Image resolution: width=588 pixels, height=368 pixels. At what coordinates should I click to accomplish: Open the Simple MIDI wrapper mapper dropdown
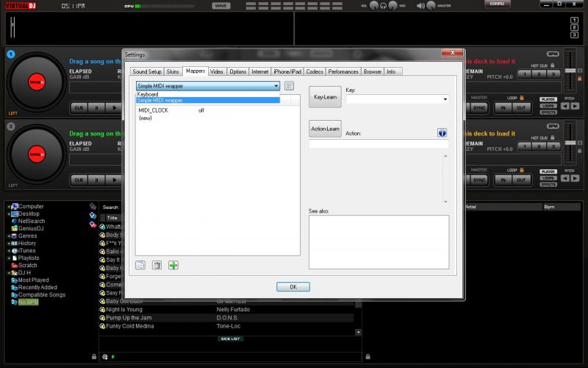tap(208, 86)
